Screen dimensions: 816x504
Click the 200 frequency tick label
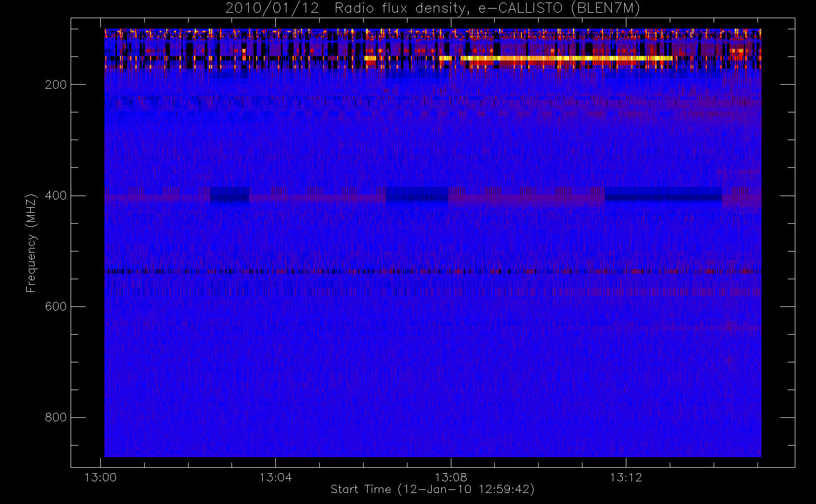click(55, 85)
